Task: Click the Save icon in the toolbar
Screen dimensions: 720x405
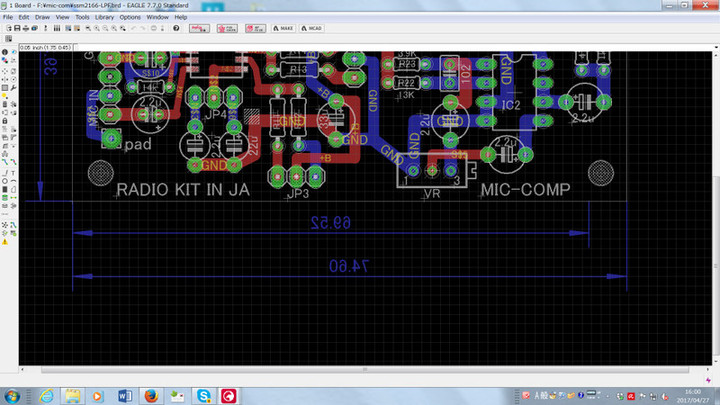Action: point(17,28)
